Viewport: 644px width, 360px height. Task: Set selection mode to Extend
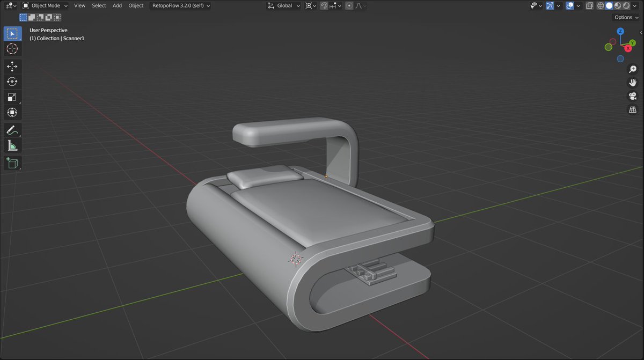tap(31, 17)
